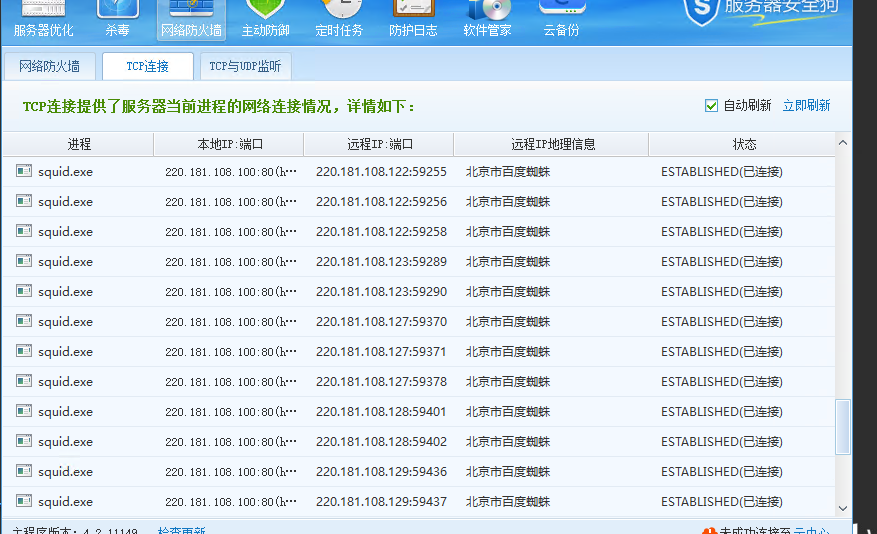Open the 杀毒 antivirus section

tap(117, 20)
